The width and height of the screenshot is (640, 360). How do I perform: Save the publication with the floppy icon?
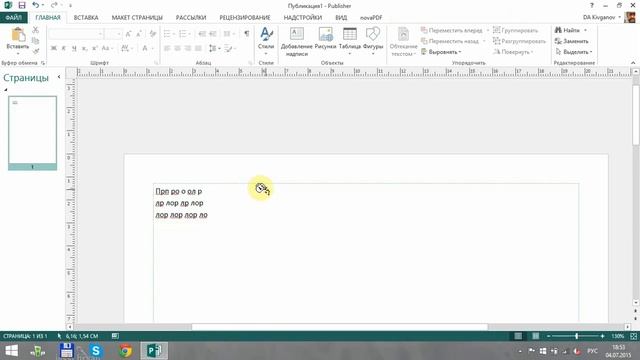coord(22,5)
